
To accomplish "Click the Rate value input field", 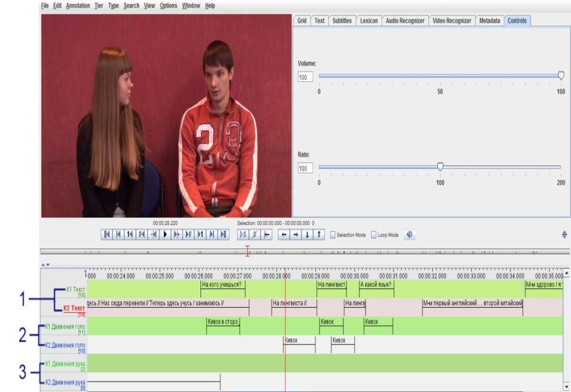I will [x=305, y=169].
